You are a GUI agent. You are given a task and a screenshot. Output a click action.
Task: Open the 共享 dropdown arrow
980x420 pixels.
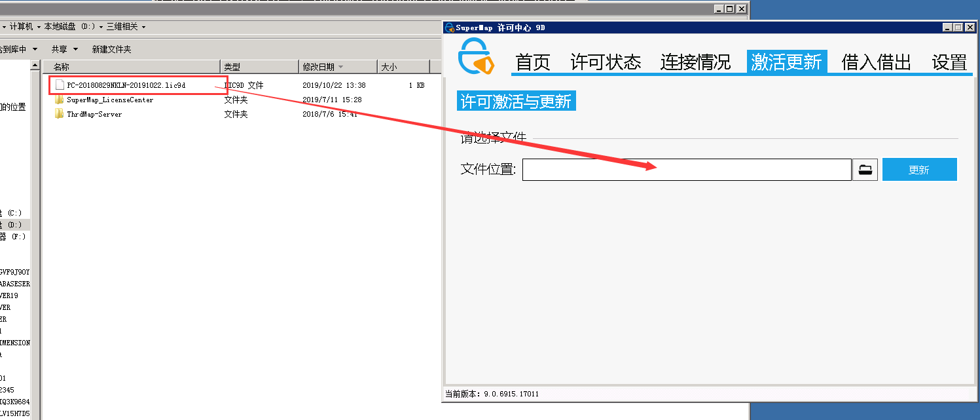pyautogui.click(x=75, y=49)
